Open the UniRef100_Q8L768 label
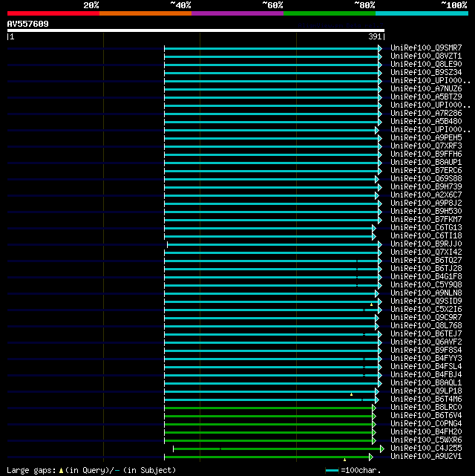The image size is (475, 476). pos(426,326)
